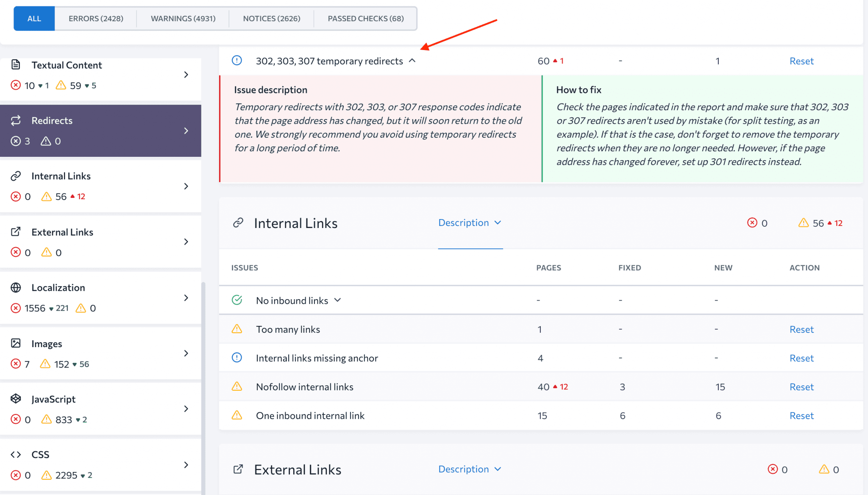The width and height of the screenshot is (868, 495).
Task: Select the Images picture icon in sidebar
Action: click(16, 343)
